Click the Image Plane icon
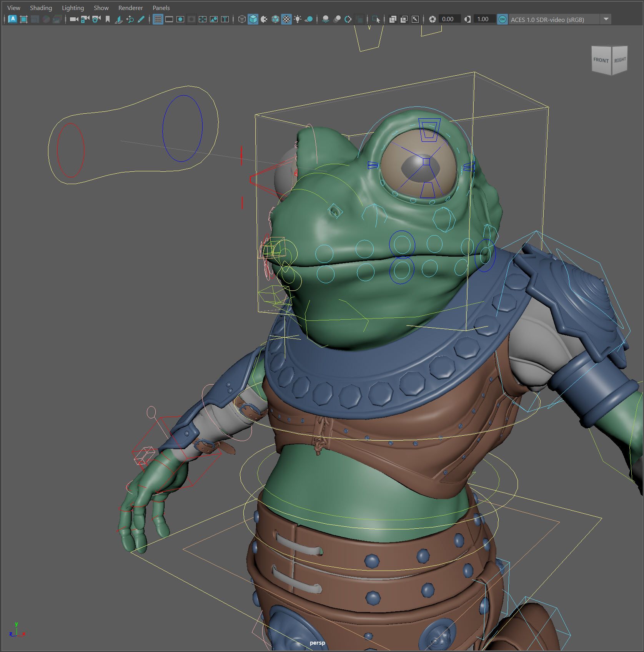Viewport: 644px width, 652px height. coord(119,19)
